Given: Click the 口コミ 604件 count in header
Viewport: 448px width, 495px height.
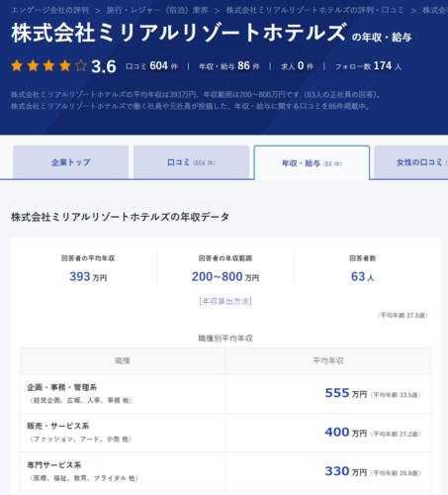Looking at the screenshot, I should 151,66.
